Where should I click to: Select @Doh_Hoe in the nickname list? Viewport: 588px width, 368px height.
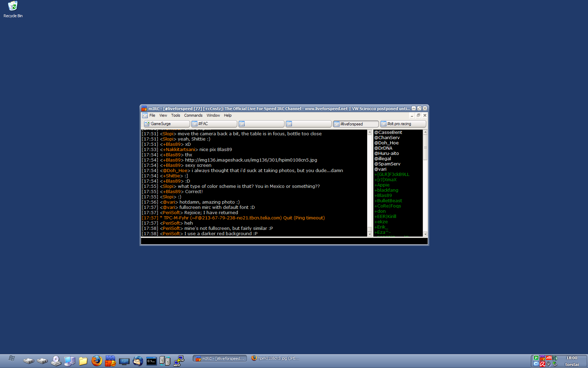click(386, 143)
